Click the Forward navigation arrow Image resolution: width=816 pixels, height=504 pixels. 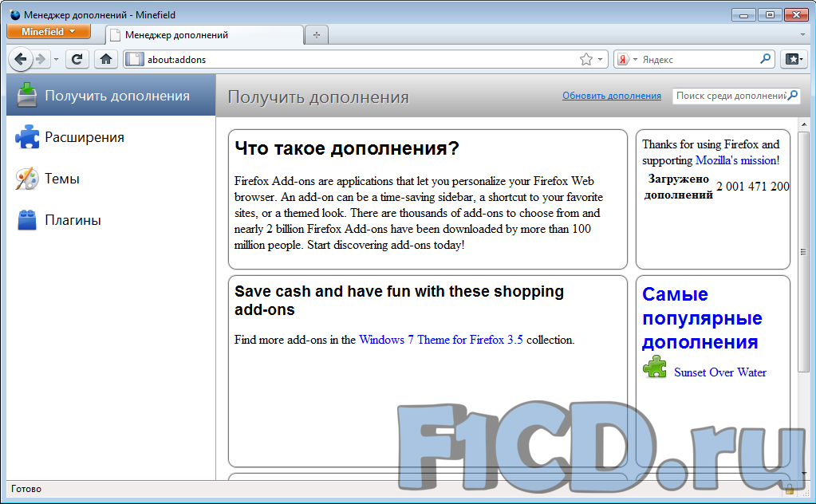(41, 59)
